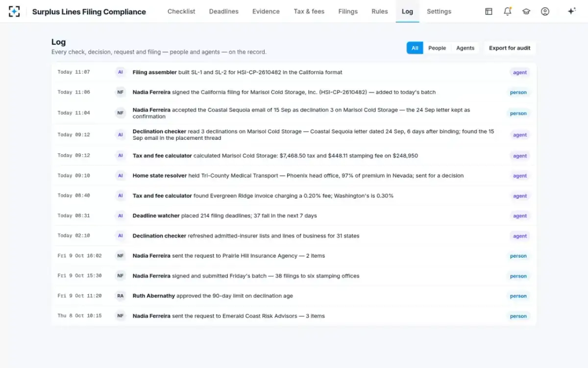This screenshot has height=368, width=588.
Task: Click timestamp 'Today 08:31'
Action: (x=73, y=216)
